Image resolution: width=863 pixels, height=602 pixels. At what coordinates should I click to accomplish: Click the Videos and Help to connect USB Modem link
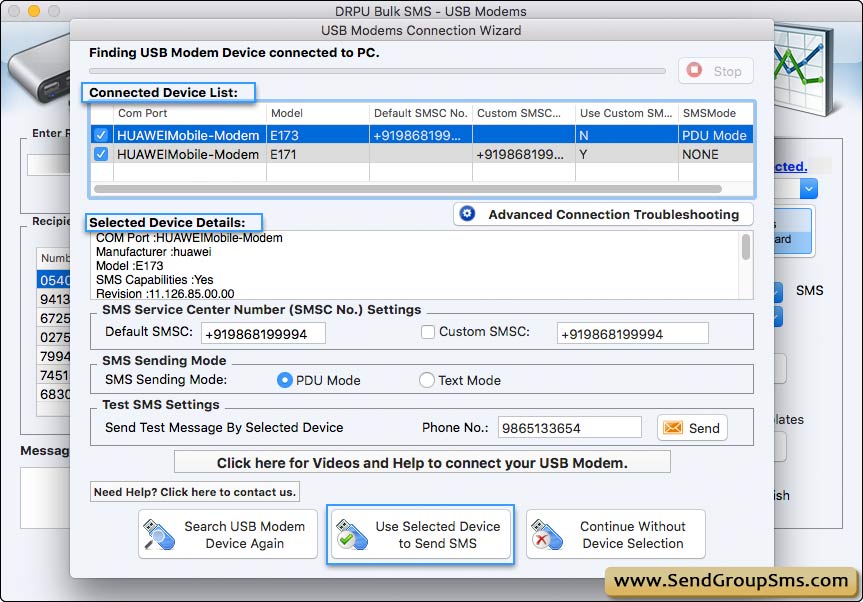pyautogui.click(x=422, y=462)
